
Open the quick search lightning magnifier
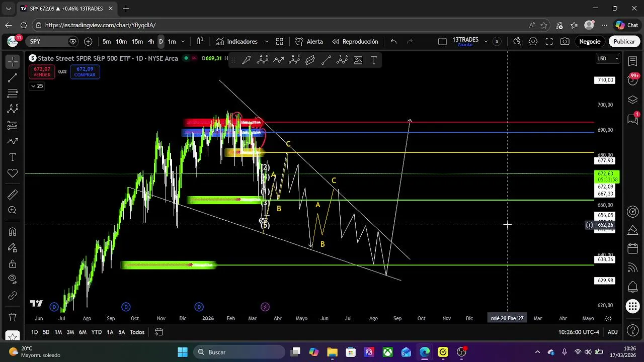[517, 42]
